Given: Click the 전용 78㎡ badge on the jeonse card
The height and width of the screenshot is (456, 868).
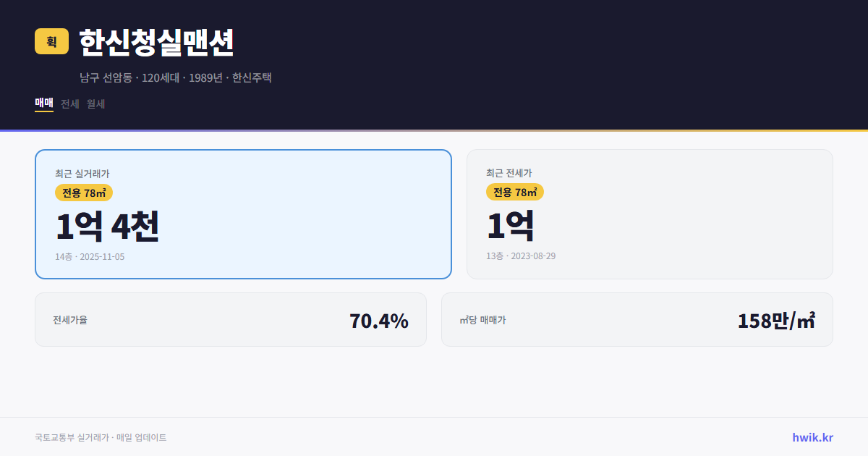Looking at the screenshot, I should pyautogui.click(x=515, y=193).
